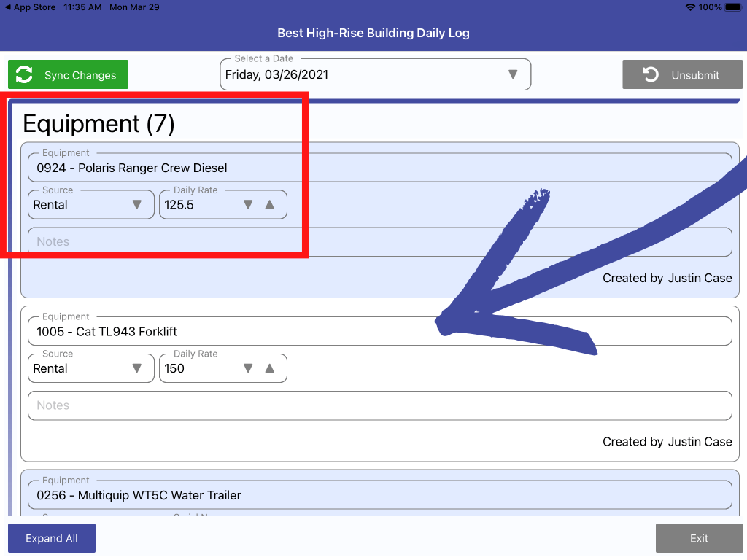Click Created by Justin Case under Cat Forklift

tap(667, 442)
